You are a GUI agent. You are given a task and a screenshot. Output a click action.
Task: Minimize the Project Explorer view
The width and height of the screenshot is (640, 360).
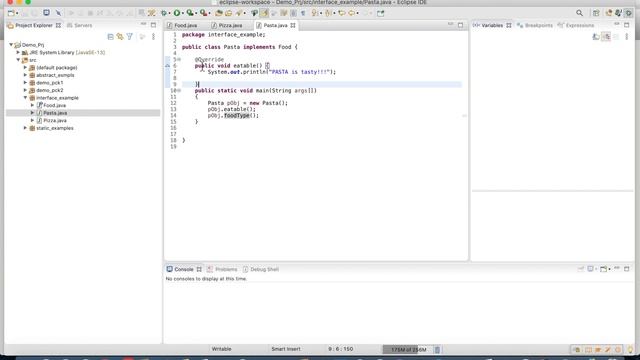(x=143, y=25)
